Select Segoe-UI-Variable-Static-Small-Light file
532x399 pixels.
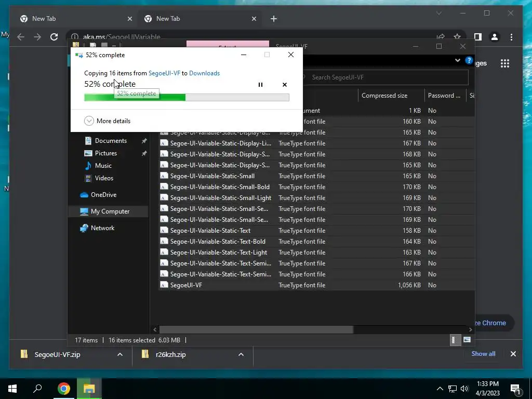click(x=220, y=198)
